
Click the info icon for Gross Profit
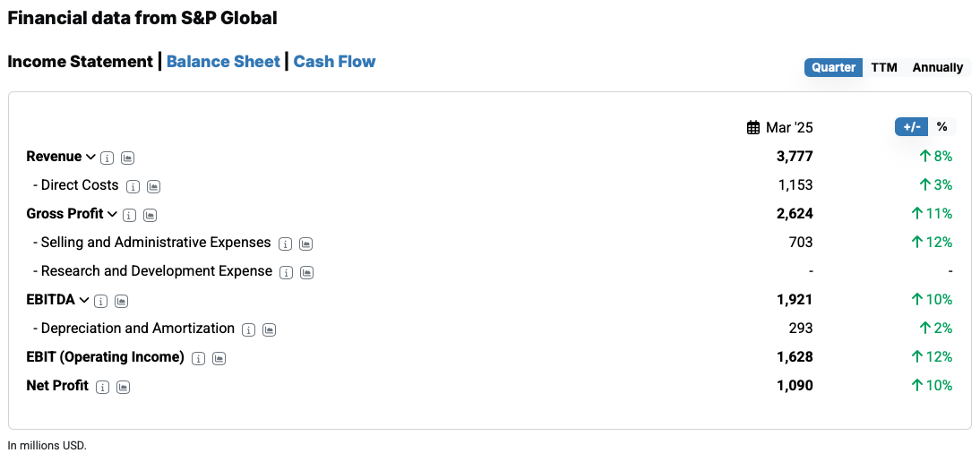pos(129,215)
